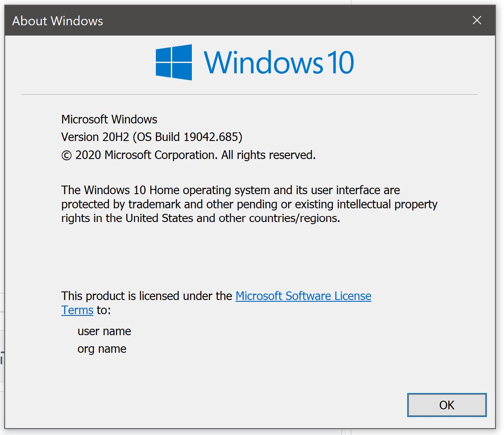Screen dimensions: 504x435
Task: Click the "org name" licensee text
Action: click(x=102, y=349)
